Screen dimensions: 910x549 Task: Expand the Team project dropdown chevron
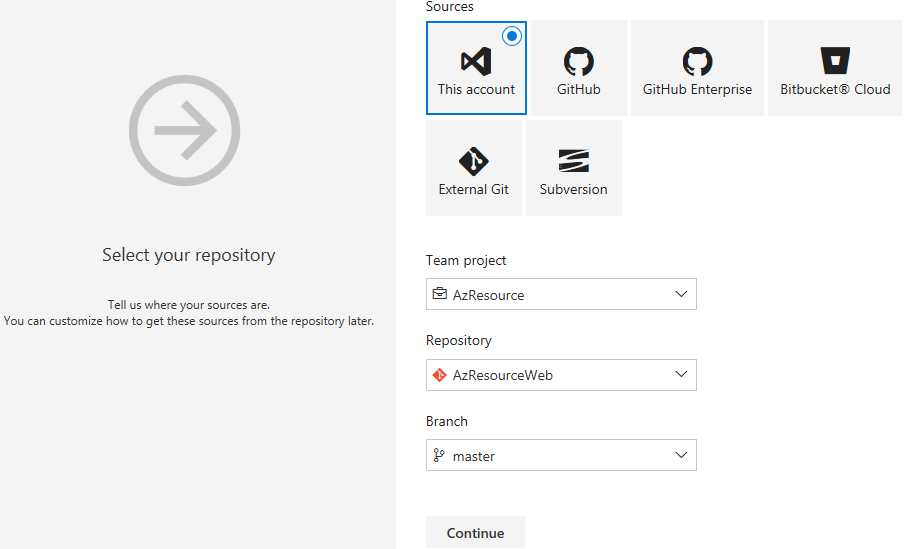681,294
